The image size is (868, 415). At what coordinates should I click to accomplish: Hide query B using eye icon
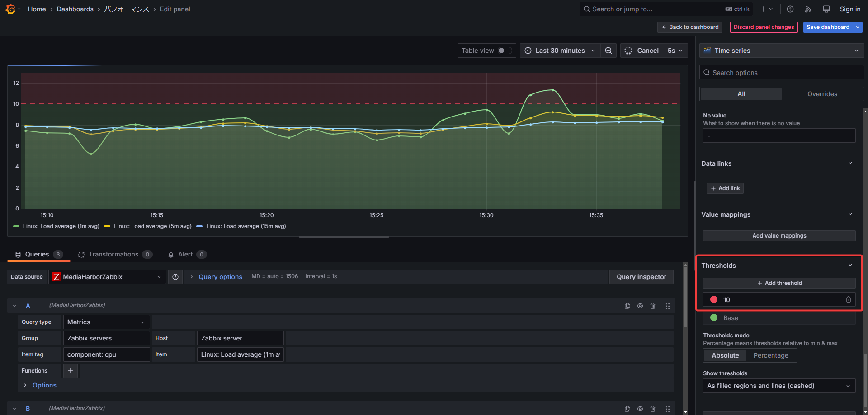[x=640, y=409]
